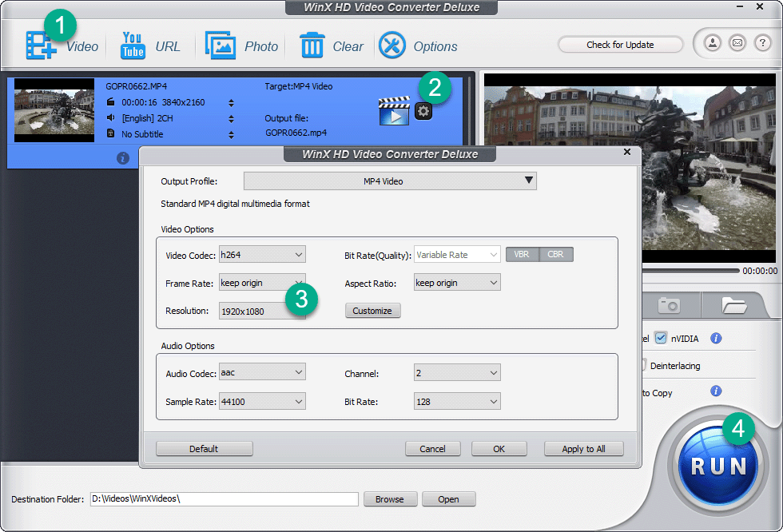Clear the file list with trash icon
The image size is (783, 532).
point(312,46)
